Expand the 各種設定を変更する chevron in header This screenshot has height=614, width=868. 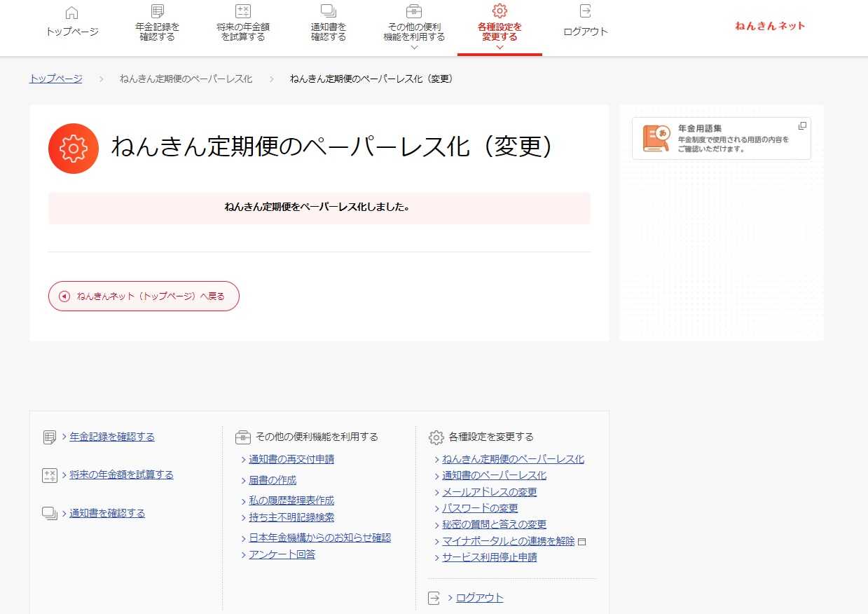click(500, 48)
